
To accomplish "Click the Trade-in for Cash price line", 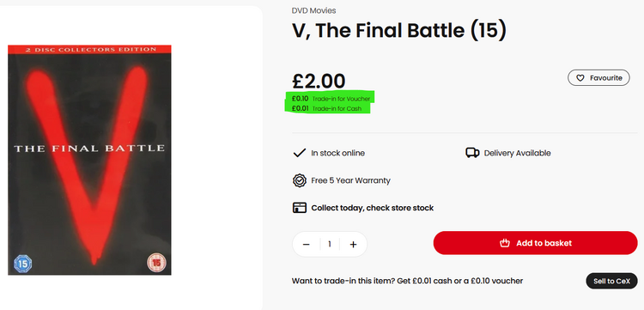I will (x=326, y=108).
